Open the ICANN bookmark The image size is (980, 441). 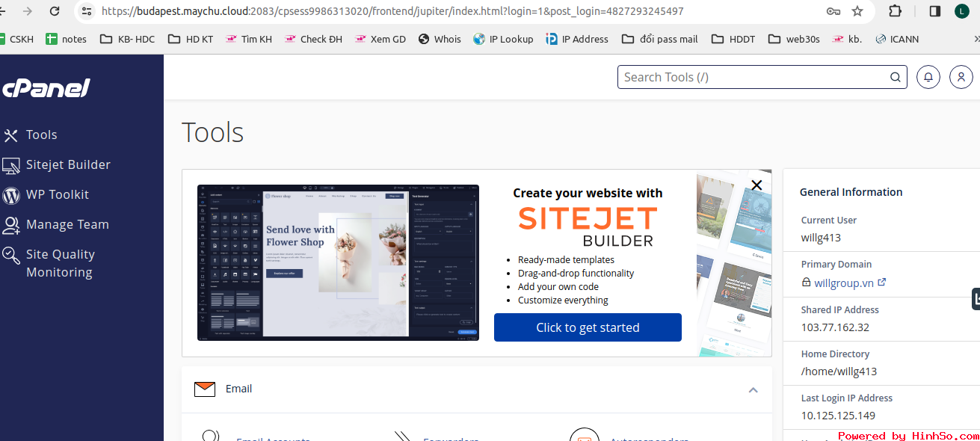[897, 39]
